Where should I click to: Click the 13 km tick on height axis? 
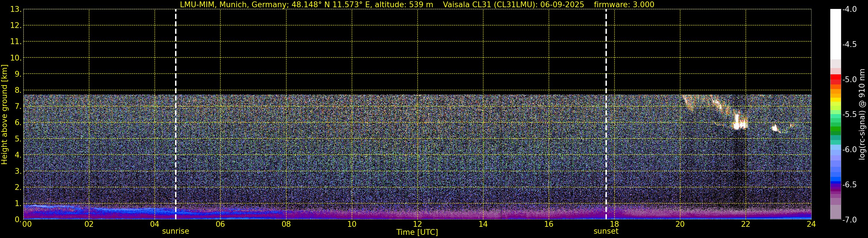tap(15, 10)
